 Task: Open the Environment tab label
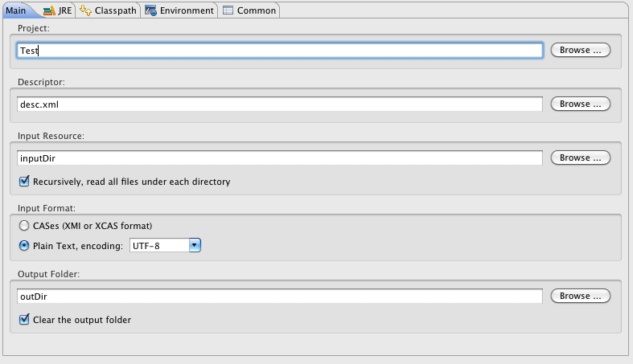(x=187, y=10)
